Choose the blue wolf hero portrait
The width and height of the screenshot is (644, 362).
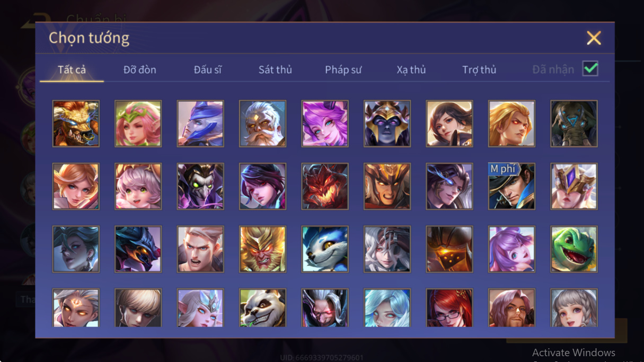pyautogui.click(x=325, y=249)
